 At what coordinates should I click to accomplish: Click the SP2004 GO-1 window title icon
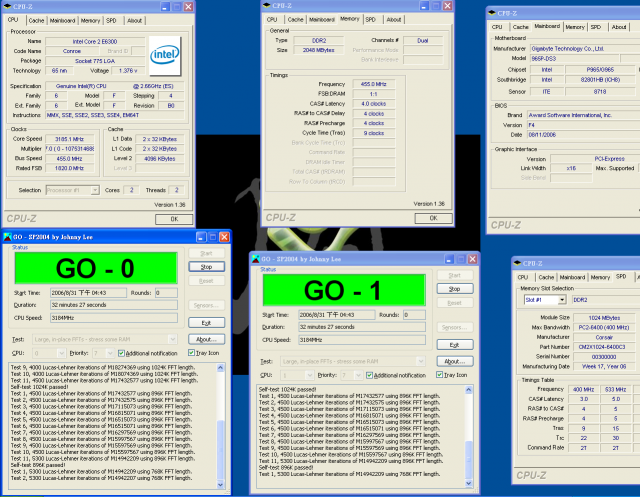[256, 259]
